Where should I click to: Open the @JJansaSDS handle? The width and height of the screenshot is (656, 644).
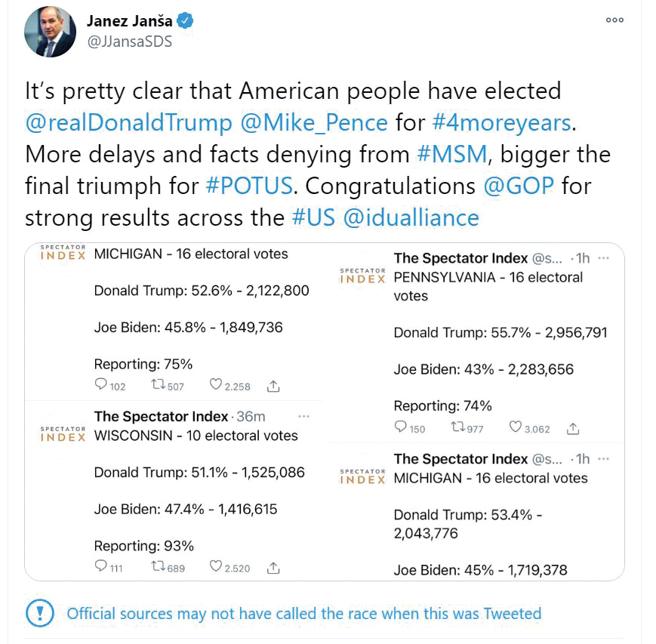click(x=130, y=42)
